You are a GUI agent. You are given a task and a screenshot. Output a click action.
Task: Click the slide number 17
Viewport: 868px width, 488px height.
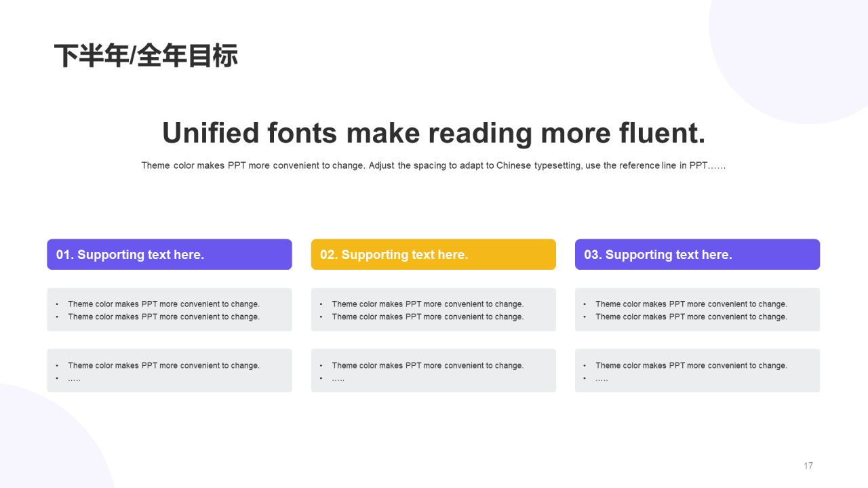[808, 466]
